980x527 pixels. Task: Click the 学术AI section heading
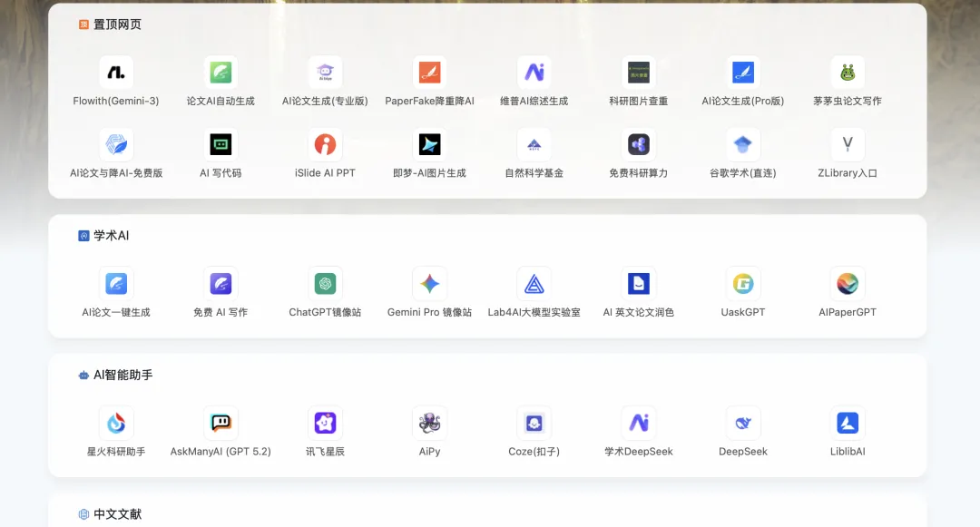tap(112, 236)
